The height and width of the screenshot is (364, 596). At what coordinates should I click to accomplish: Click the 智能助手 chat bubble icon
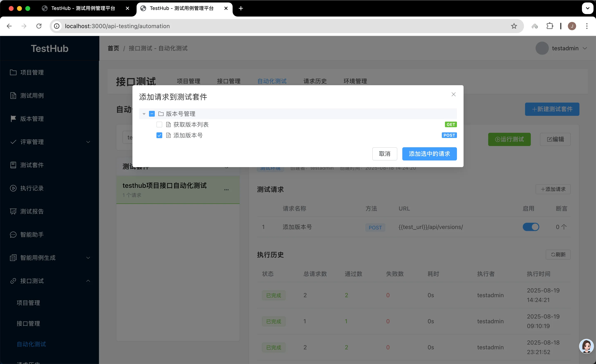click(x=13, y=235)
